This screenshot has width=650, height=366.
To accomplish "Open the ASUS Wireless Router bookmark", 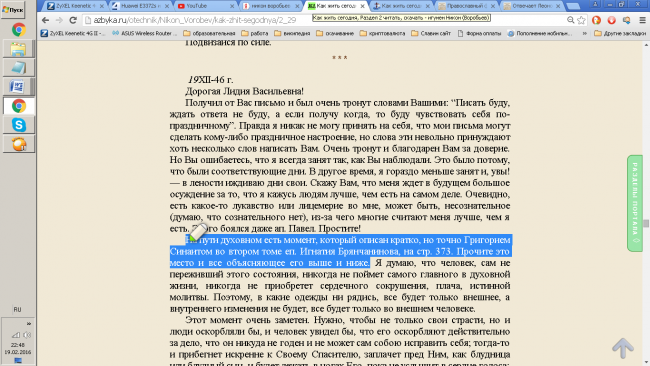I will (x=144, y=33).
